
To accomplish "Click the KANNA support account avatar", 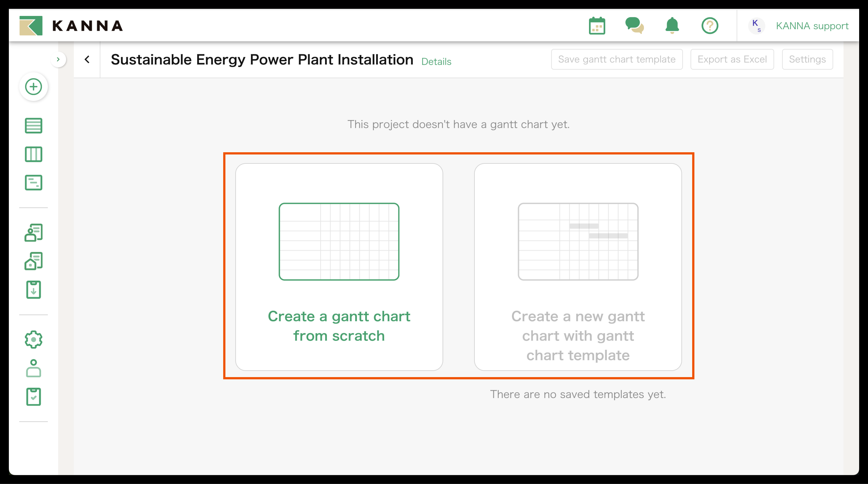I will [757, 26].
